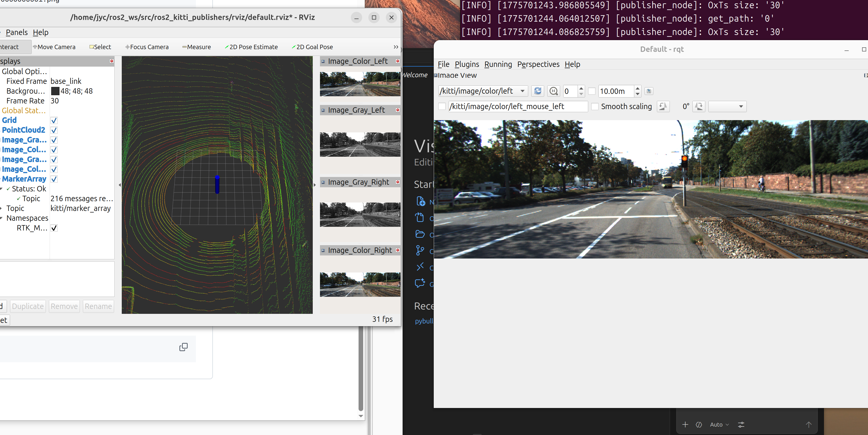This screenshot has width=868, height=435.
Task: Enable the dynamic range checkbox next to 10.00m
Action: pyautogui.click(x=592, y=91)
